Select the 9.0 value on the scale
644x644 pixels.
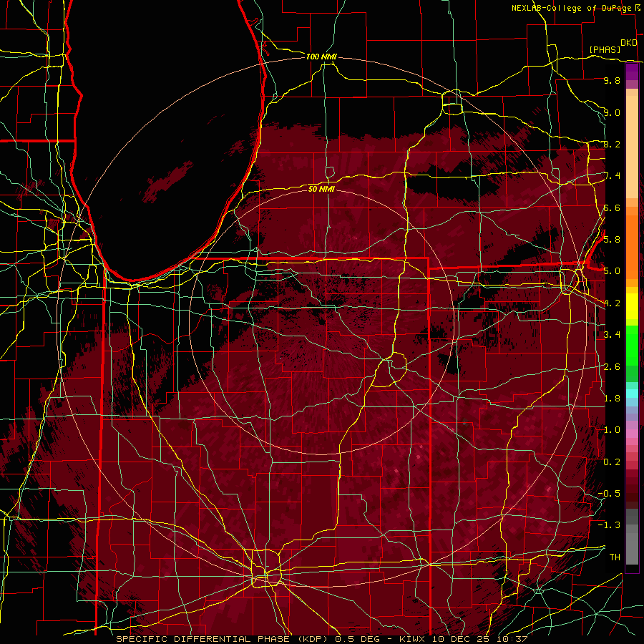(x=612, y=112)
